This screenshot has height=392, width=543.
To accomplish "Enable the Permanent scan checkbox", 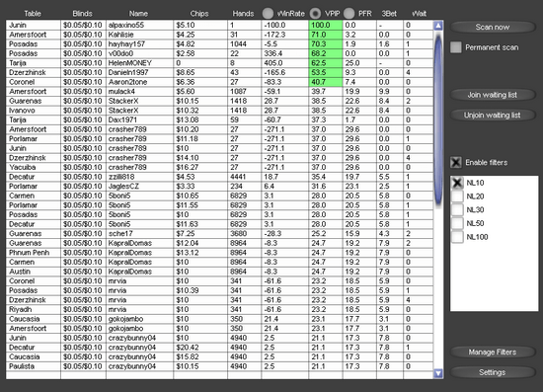I will point(456,47).
